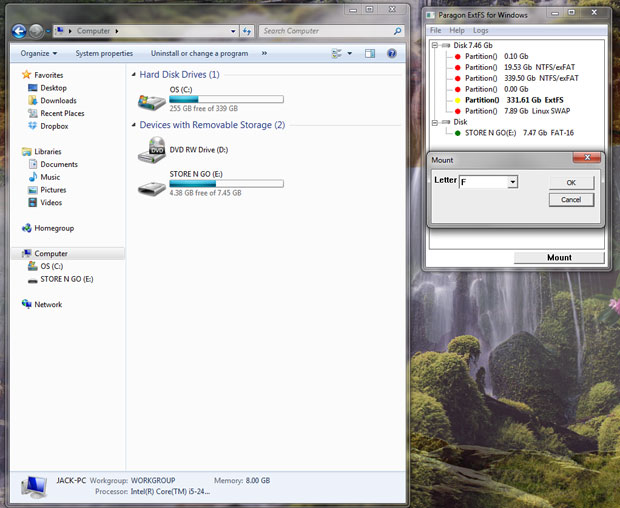Click STORE N GO (E:) usage bar

(x=227, y=183)
